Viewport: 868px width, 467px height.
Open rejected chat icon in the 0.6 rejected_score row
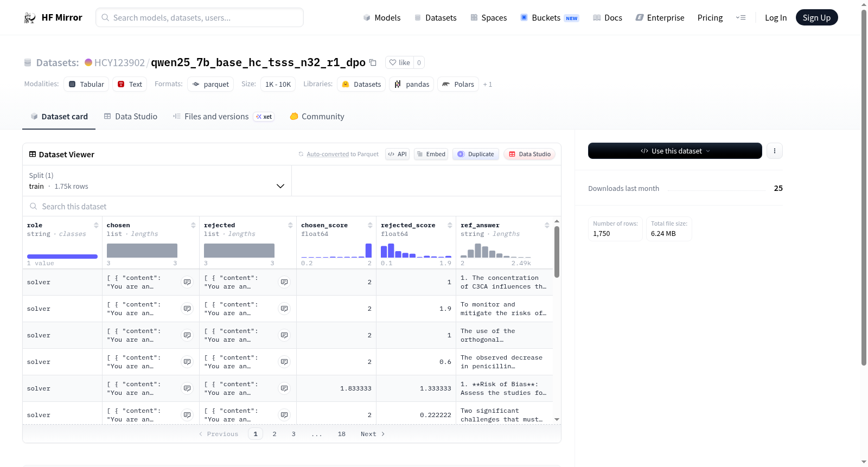click(x=284, y=362)
